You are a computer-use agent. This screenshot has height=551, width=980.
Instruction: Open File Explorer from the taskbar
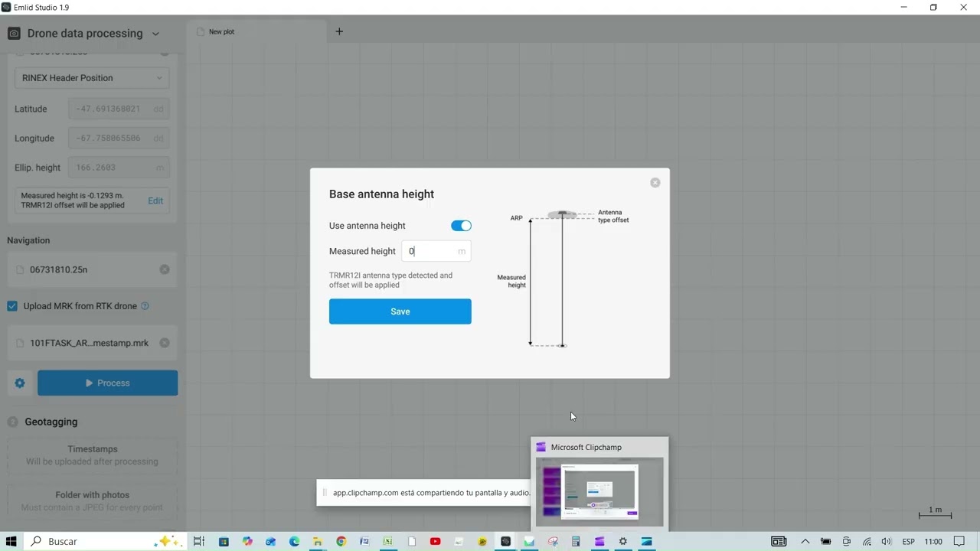(318, 541)
